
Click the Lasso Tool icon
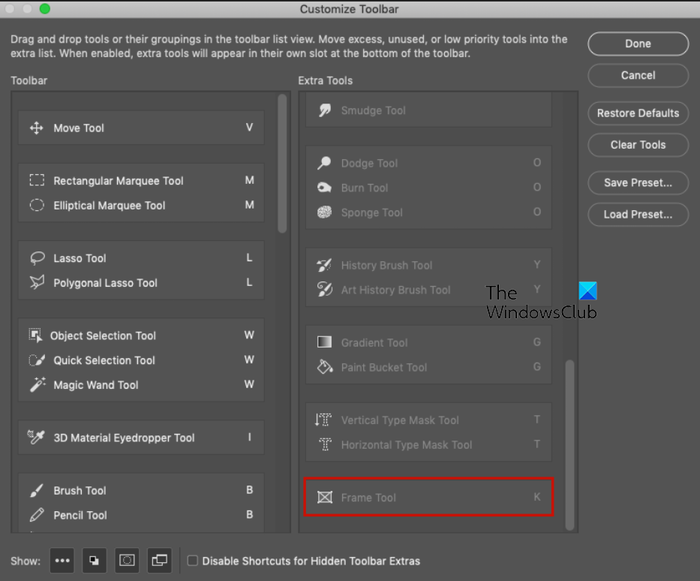point(37,258)
